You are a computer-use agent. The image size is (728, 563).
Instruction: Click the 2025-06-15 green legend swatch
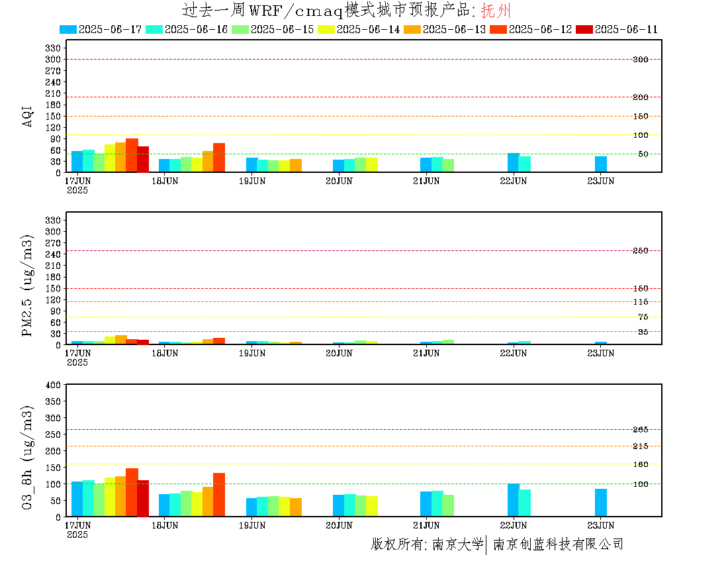coord(240,29)
